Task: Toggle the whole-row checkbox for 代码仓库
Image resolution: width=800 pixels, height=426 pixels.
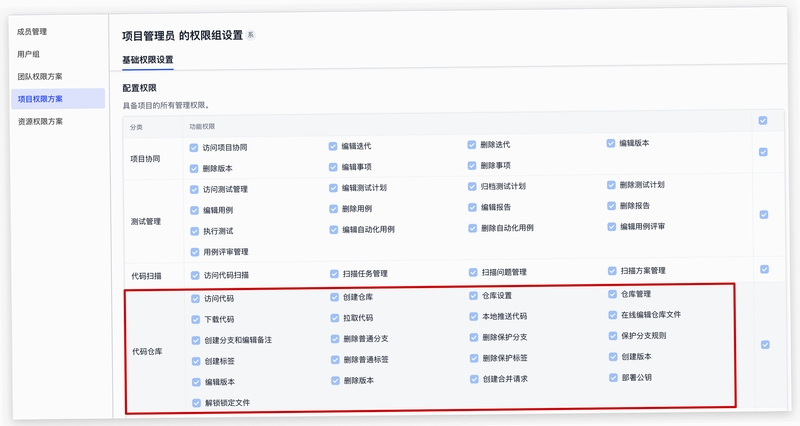Action: click(x=765, y=345)
